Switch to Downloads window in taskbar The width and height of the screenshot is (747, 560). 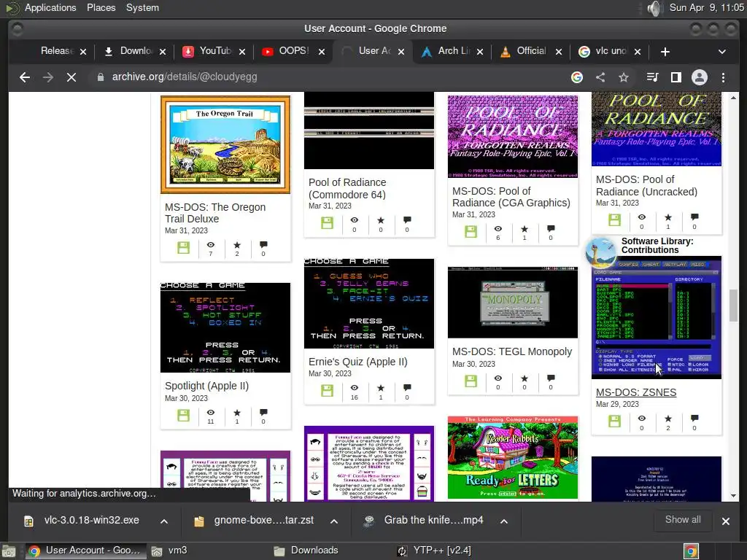tap(306, 551)
